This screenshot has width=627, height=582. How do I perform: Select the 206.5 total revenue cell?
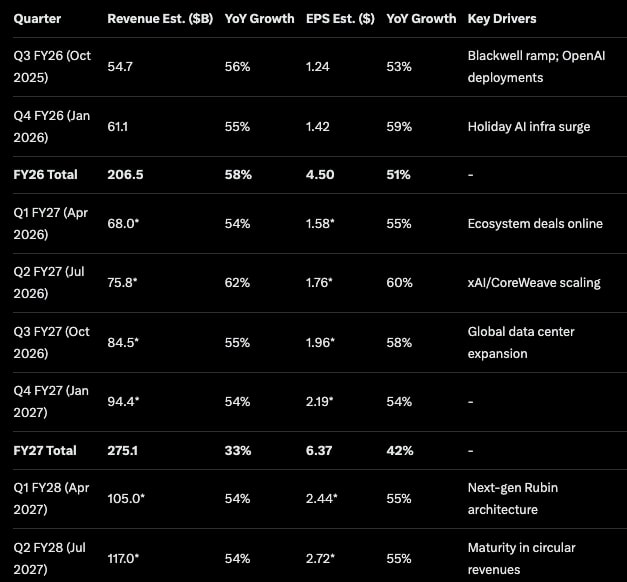(125, 175)
